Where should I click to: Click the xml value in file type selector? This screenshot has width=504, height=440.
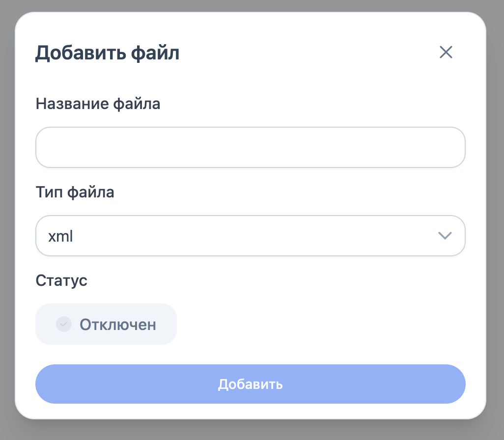[x=61, y=236]
